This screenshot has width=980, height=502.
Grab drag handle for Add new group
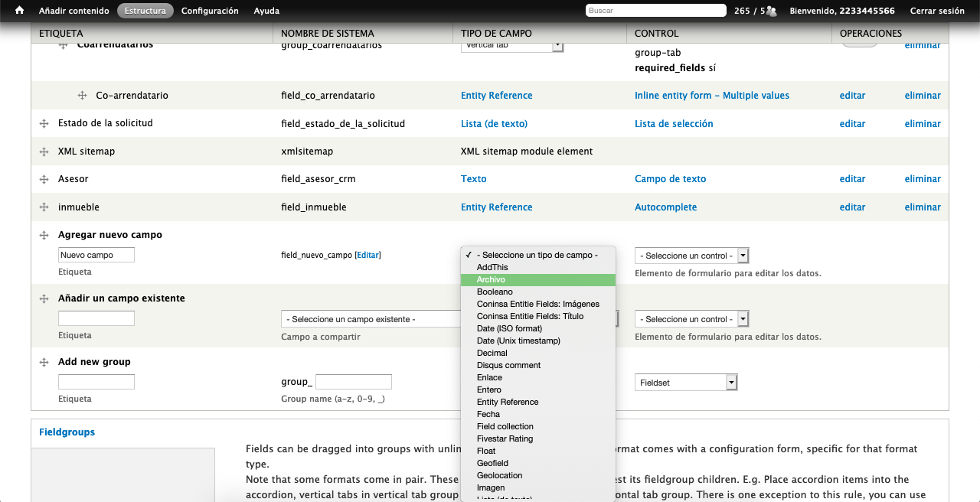44,362
